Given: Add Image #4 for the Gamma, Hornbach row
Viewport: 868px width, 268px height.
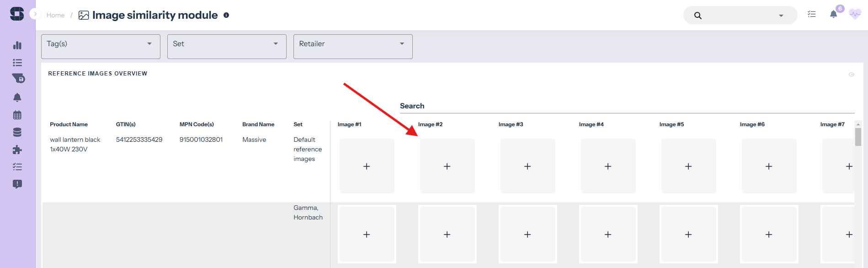Looking at the screenshot, I should click(x=608, y=234).
